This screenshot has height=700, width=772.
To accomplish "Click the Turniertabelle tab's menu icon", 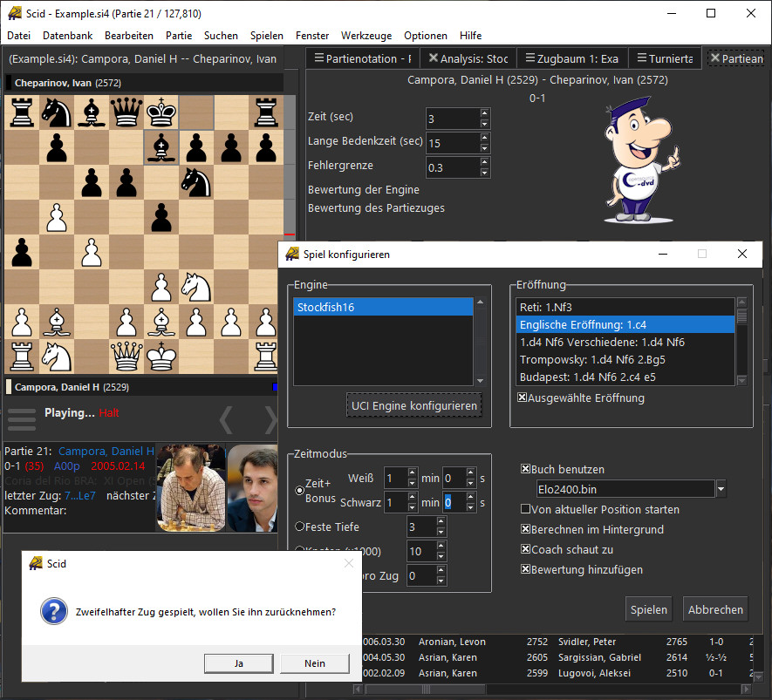I will (639, 58).
